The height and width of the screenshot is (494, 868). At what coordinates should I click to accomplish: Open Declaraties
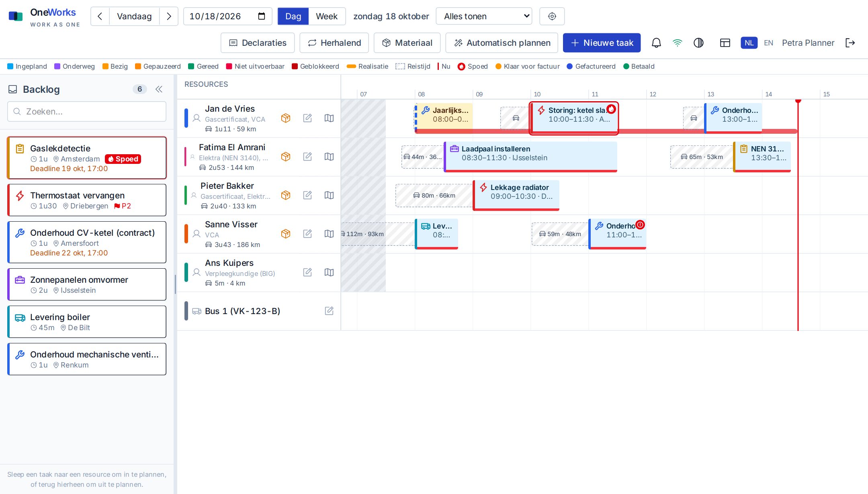[258, 43]
